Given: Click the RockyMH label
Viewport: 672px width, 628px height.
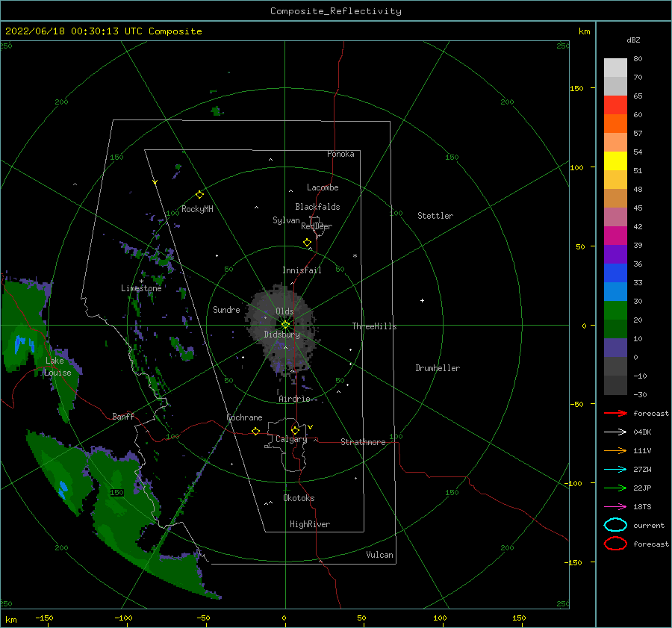Looking at the screenshot, I should (x=197, y=209).
